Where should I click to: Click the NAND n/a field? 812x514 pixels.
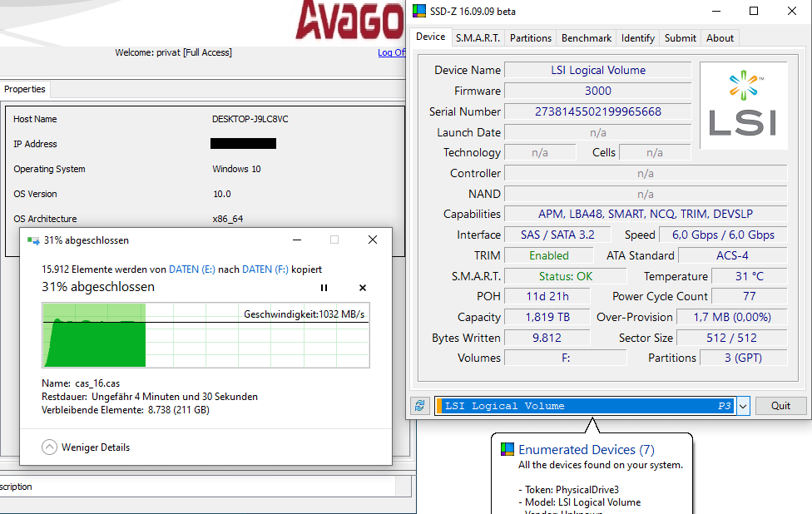click(646, 194)
